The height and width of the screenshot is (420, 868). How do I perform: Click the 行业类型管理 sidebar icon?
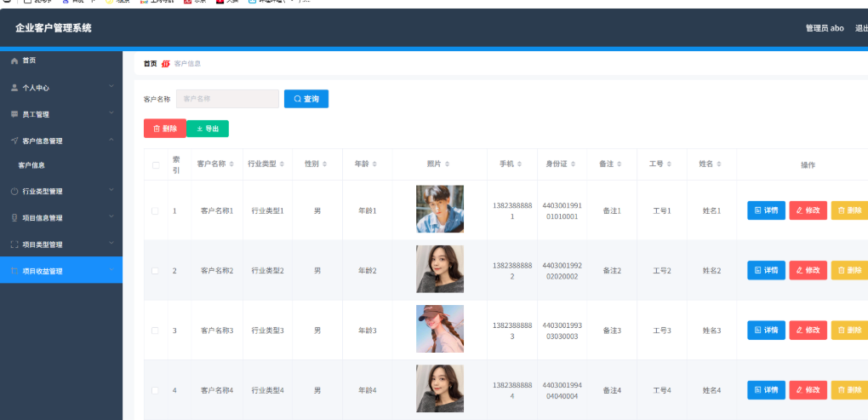(14, 192)
